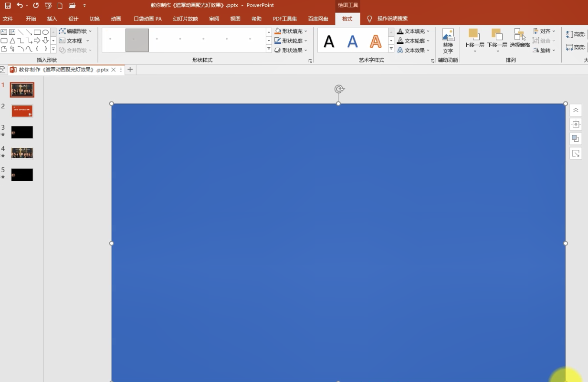
Task: Expand WordArt styles gallery more button
Action: point(391,49)
